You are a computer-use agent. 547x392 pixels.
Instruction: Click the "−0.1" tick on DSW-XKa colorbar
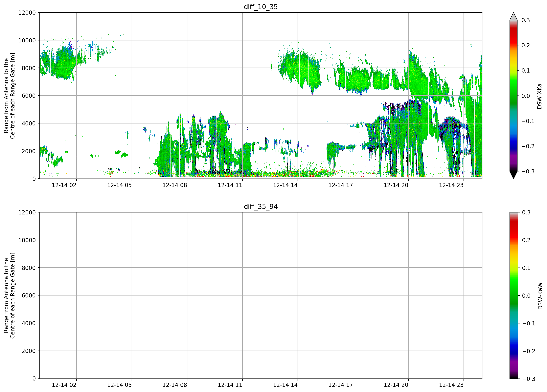[528, 121]
